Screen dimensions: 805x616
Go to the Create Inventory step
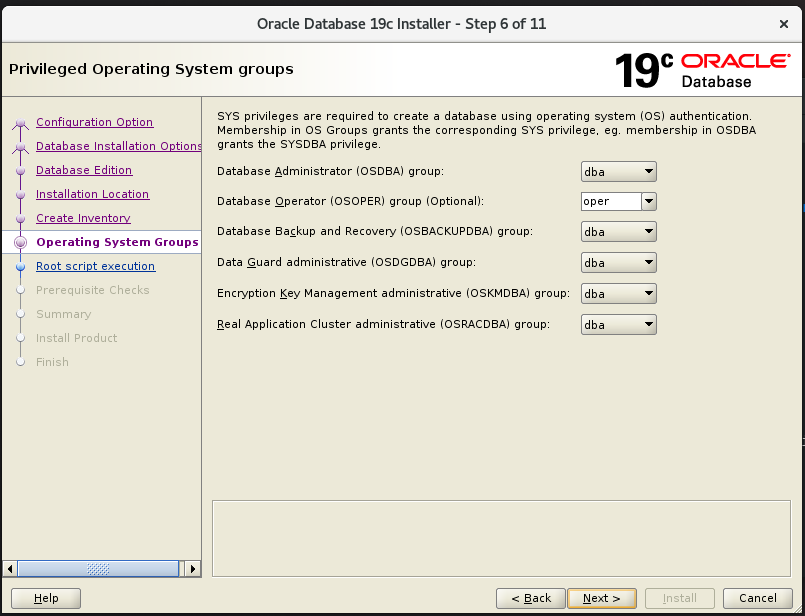coord(83,218)
